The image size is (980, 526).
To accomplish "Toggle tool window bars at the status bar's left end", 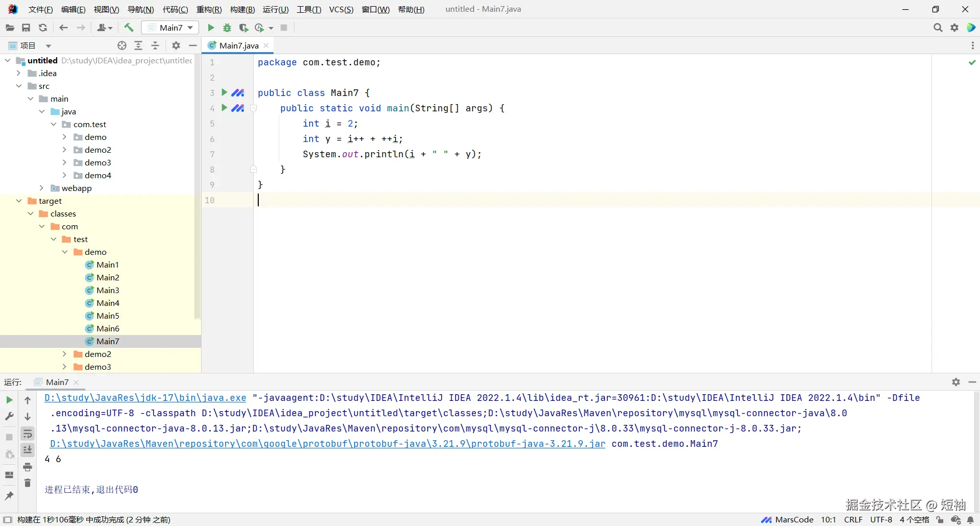I will (8, 520).
